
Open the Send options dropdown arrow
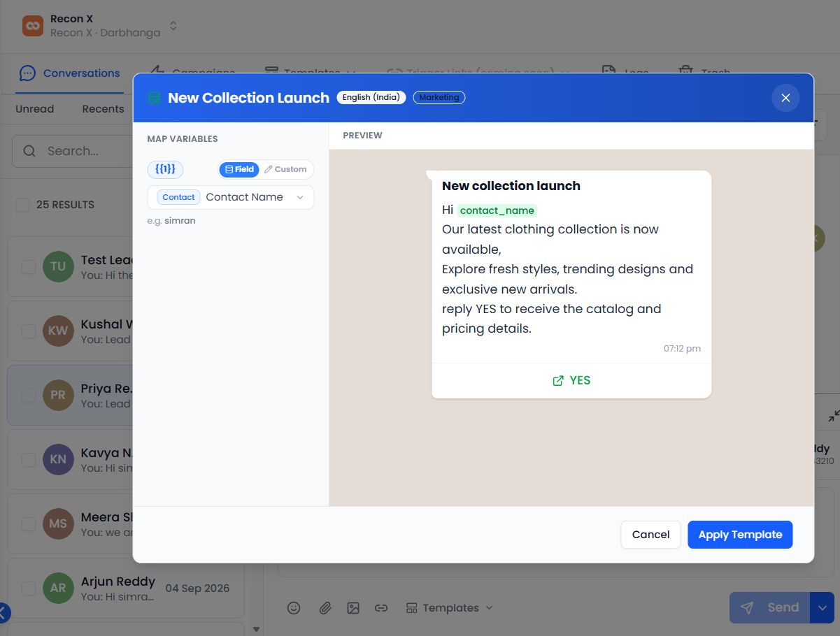click(x=822, y=608)
